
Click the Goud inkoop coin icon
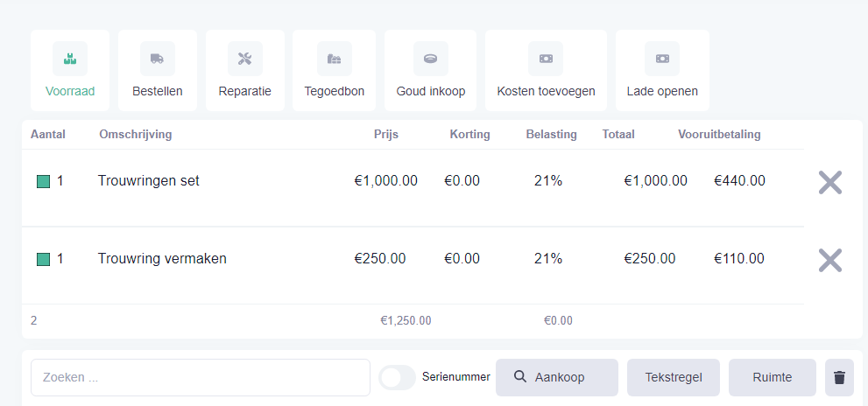coord(431,59)
